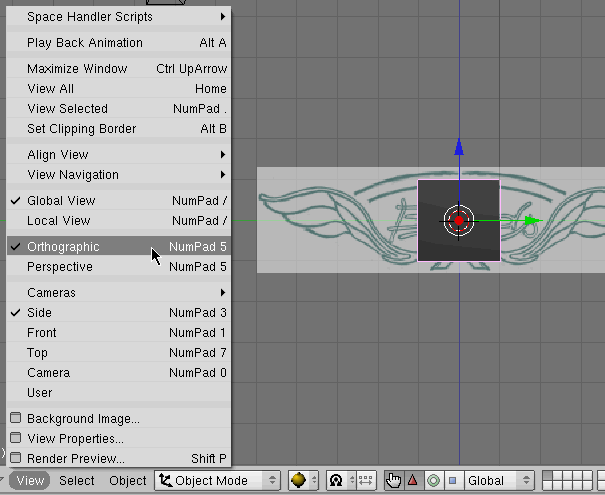The height and width of the screenshot is (495, 605).
Task: Switch to Local View option
Action: [x=119, y=221]
